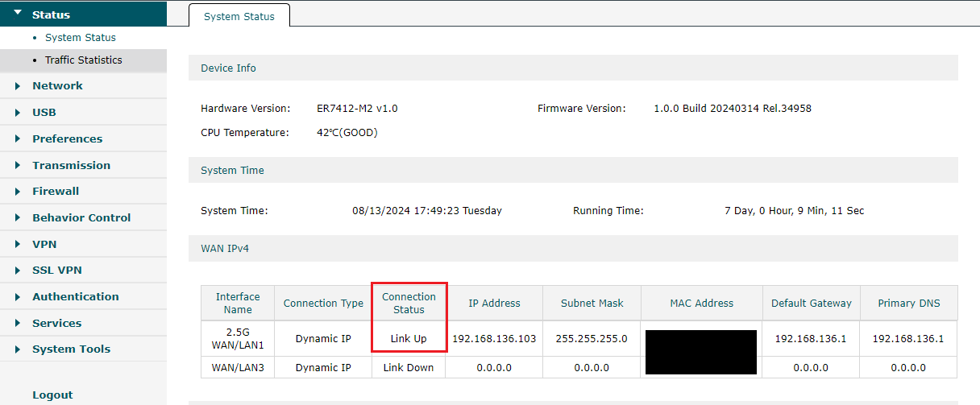Open Traffic Statistics page
The width and height of the screenshot is (980, 405).
83,60
